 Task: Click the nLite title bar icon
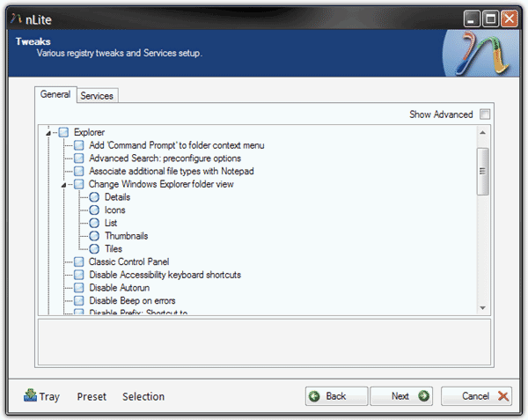point(15,17)
